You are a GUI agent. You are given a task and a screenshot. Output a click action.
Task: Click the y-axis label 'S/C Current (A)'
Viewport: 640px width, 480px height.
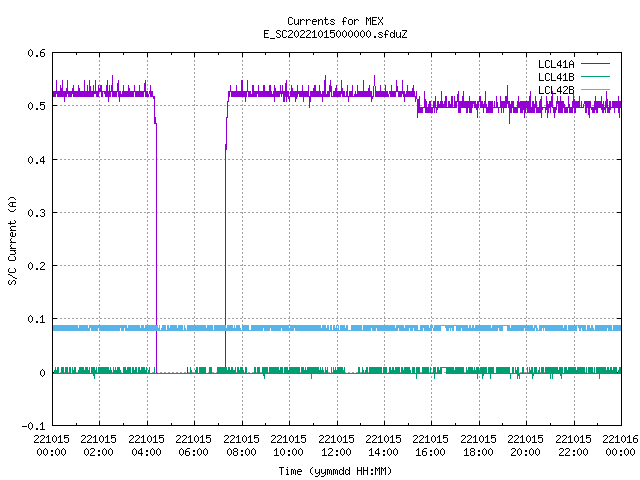tap(13, 240)
